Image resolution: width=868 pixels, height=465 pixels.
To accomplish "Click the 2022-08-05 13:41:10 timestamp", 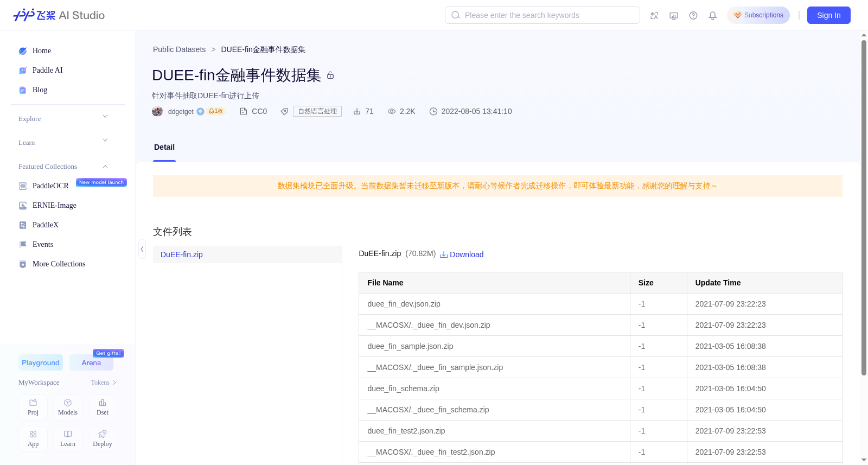I will pos(477,111).
